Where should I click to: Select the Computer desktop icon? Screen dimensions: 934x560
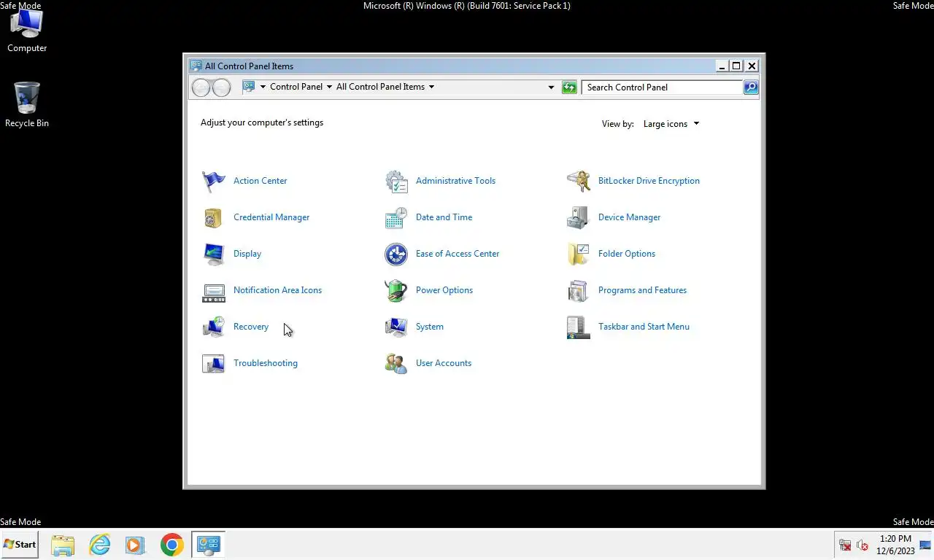[x=27, y=31]
